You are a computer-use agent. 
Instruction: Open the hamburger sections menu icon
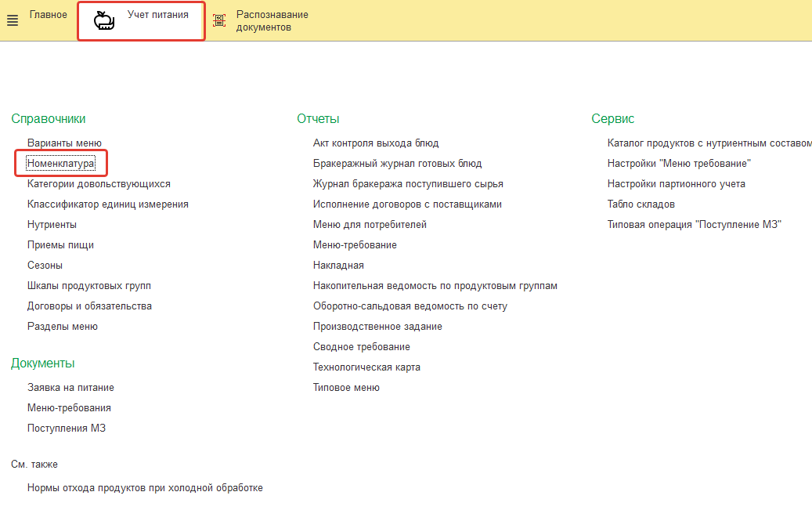point(12,21)
